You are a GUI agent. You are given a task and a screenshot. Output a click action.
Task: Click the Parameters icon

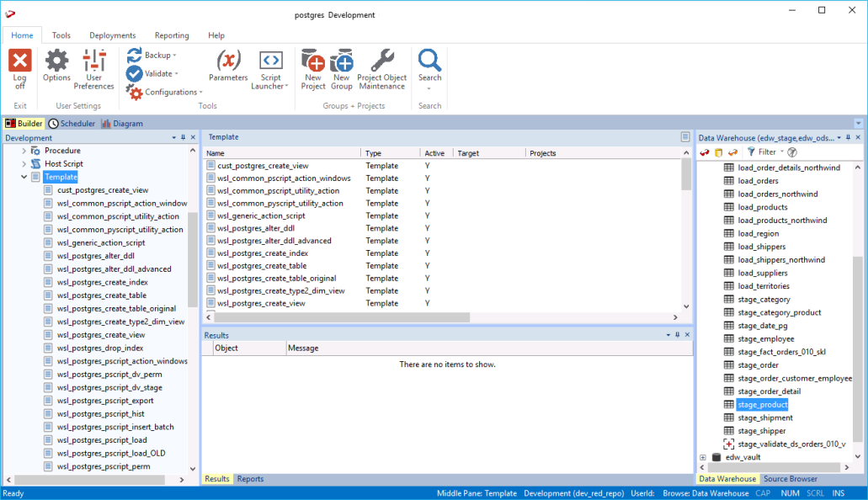(228, 62)
